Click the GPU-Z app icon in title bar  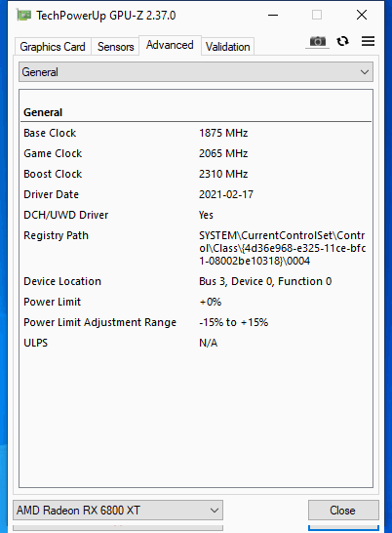click(23, 16)
